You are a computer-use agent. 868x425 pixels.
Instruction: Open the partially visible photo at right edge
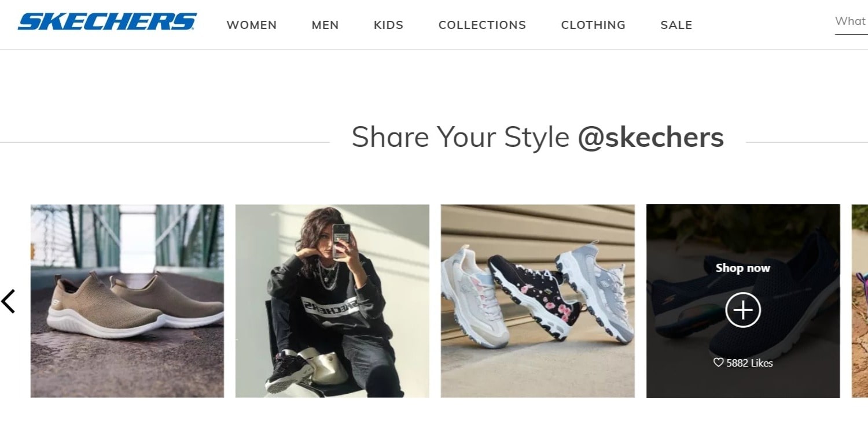[860, 301]
